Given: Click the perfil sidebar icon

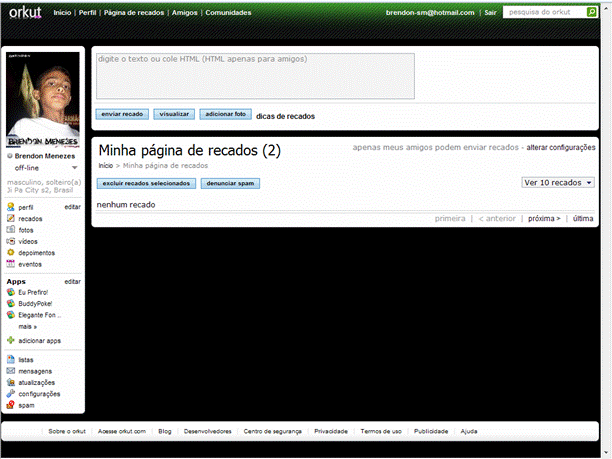Looking at the screenshot, I should [11, 207].
